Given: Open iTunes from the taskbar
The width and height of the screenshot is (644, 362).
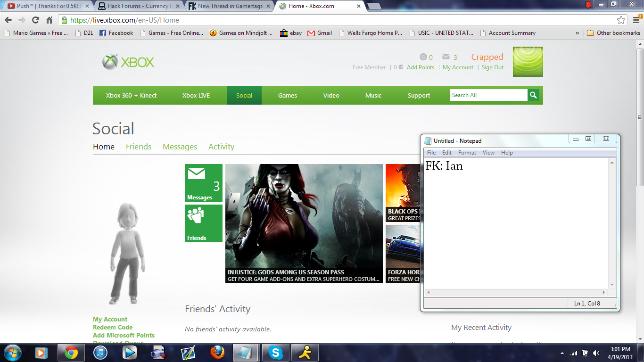Looking at the screenshot, I should (x=100, y=353).
